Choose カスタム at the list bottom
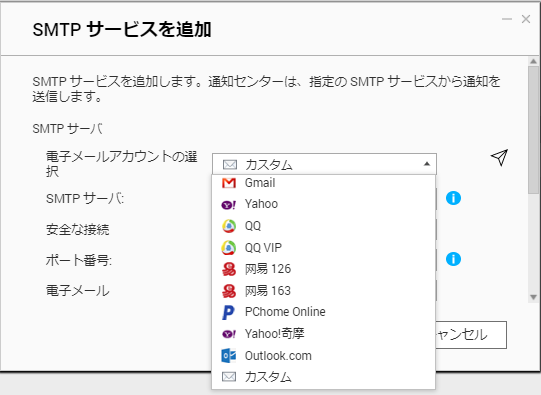This screenshot has width=541, height=395. pyautogui.click(x=323, y=377)
